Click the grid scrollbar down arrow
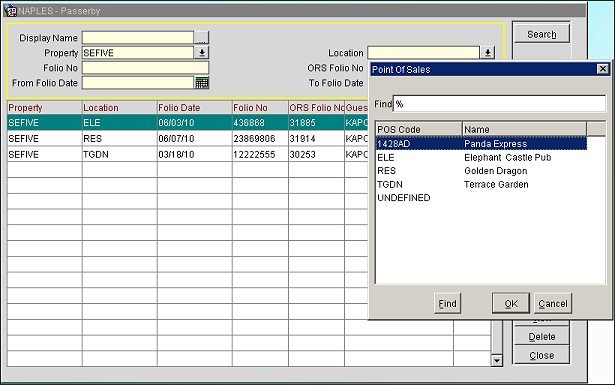This screenshot has height=385, width=615. [497, 360]
